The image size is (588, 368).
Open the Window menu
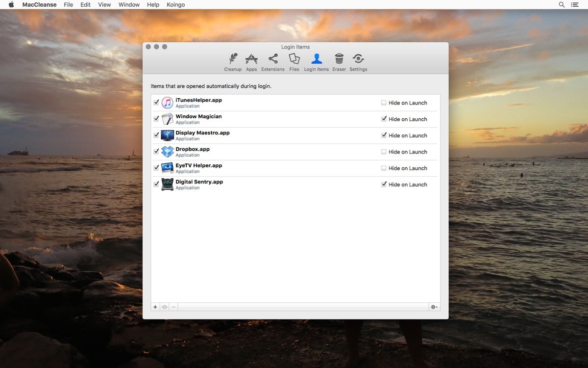click(128, 4)
